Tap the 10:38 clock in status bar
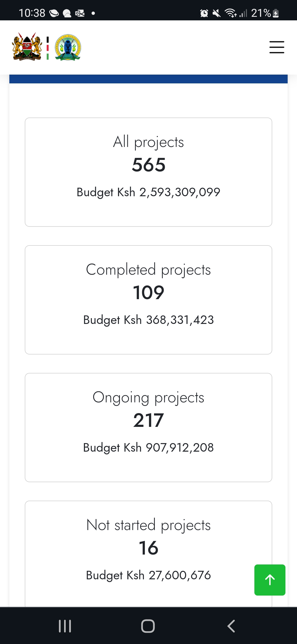The width and height of the screenshot is (297, 644). coord(32,13)
